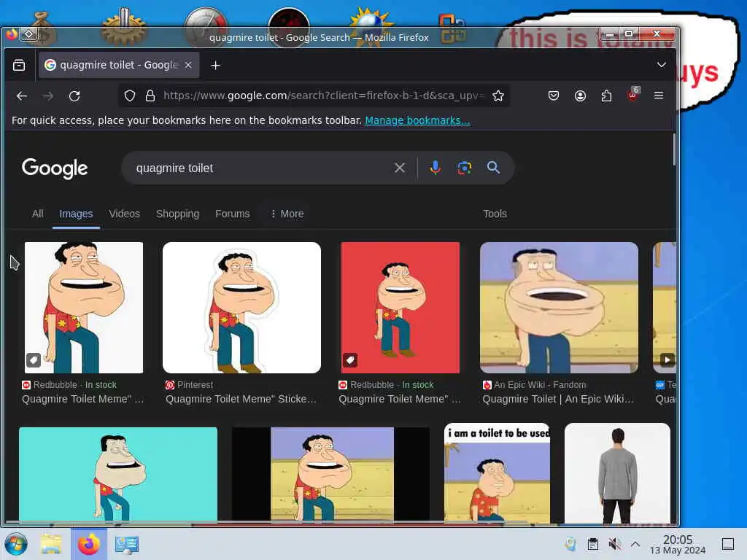Select the Images tab

(x=76, y=214)
